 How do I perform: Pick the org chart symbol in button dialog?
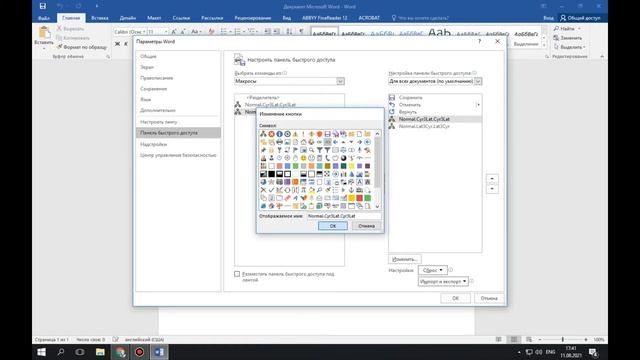[263, 134]
